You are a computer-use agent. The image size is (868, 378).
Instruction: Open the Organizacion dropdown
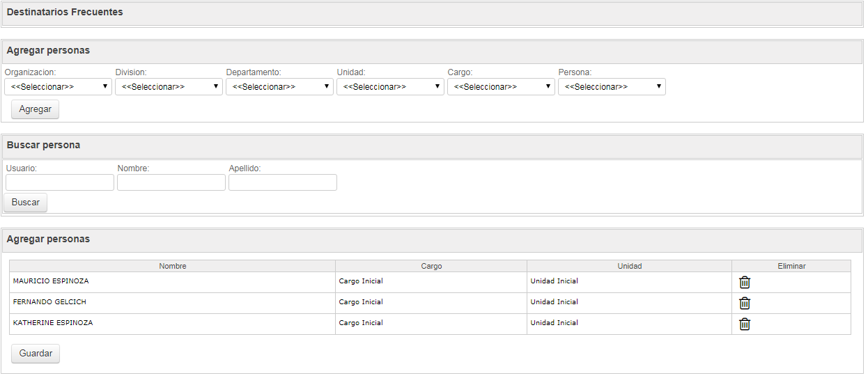point(58,86)
